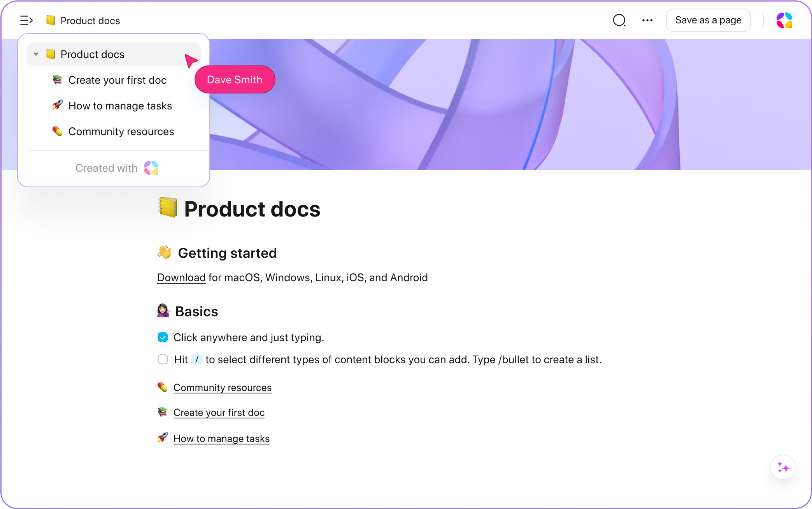Click the Save as a page button
This screenshot has width=812, height=509.
708,19
